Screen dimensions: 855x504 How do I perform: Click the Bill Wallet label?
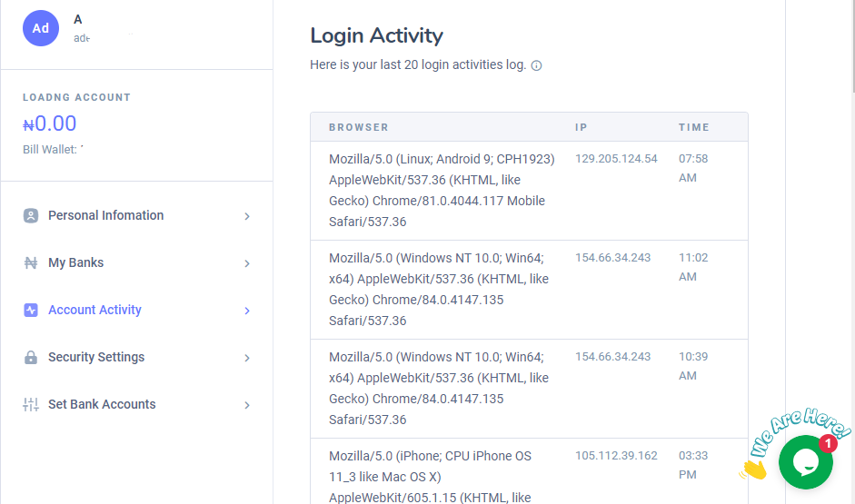coord(50,149)
